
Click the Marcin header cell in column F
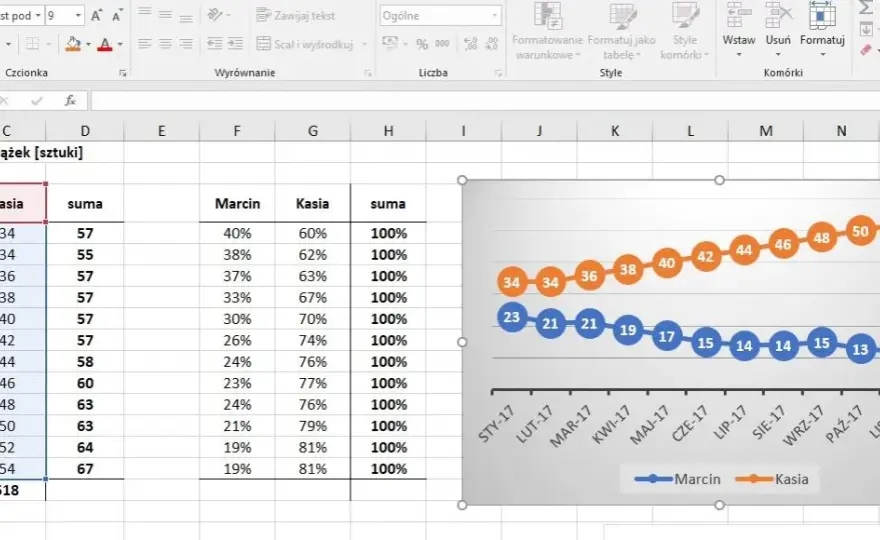(x=237, y=204)
